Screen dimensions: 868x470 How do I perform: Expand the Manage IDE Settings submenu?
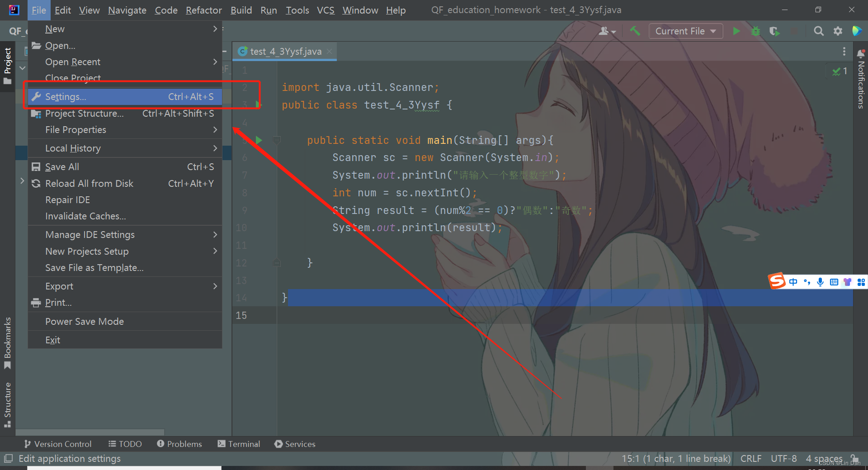point(125,235)
